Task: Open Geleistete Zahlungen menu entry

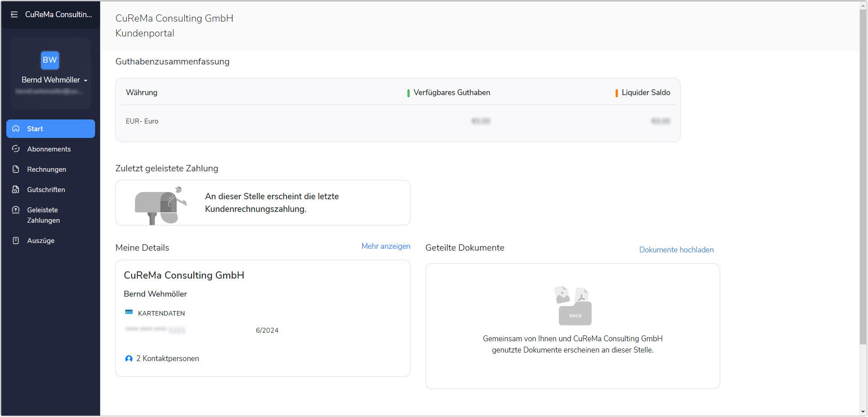Action: tap(43, 215)
